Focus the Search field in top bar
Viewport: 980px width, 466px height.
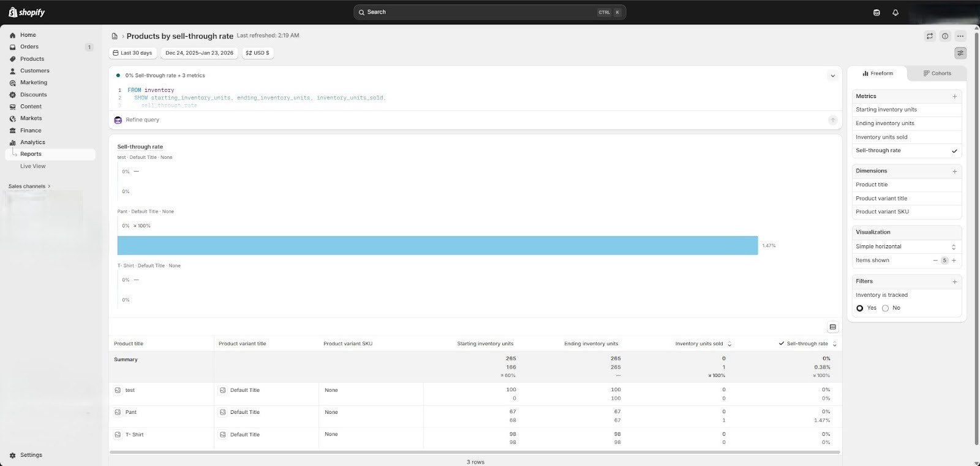pyautogui.click(x=489, y=12)
